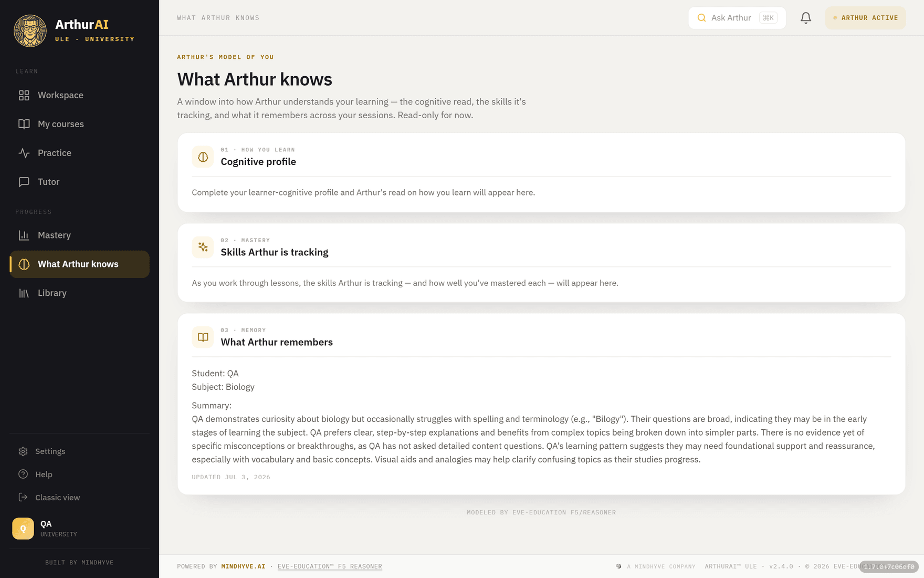
Task: Open the Tutor section
Action: tap(79, 182)
